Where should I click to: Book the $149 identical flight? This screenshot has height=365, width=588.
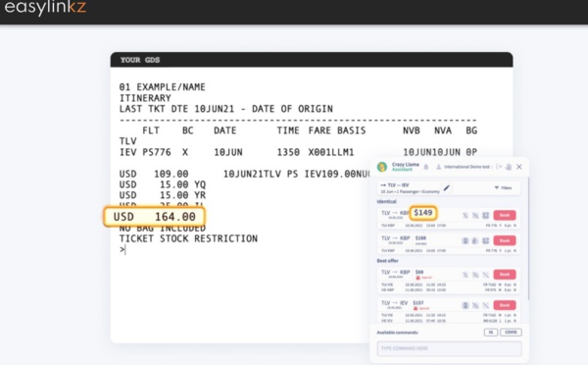click(x=505, y=215)
